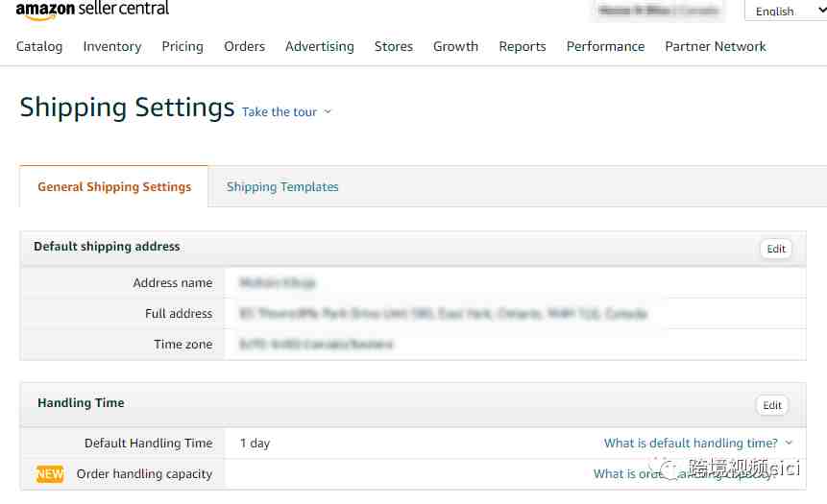Open the Growth menu

point(455,46)
